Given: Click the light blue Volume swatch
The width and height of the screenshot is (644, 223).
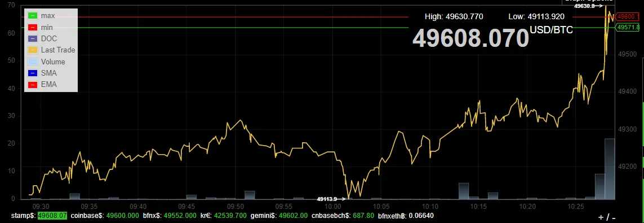Looking at the screenshot, I should (33, 62).
